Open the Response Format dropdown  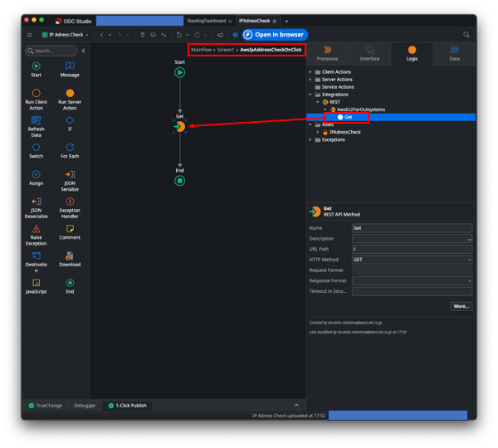point(412,281)
